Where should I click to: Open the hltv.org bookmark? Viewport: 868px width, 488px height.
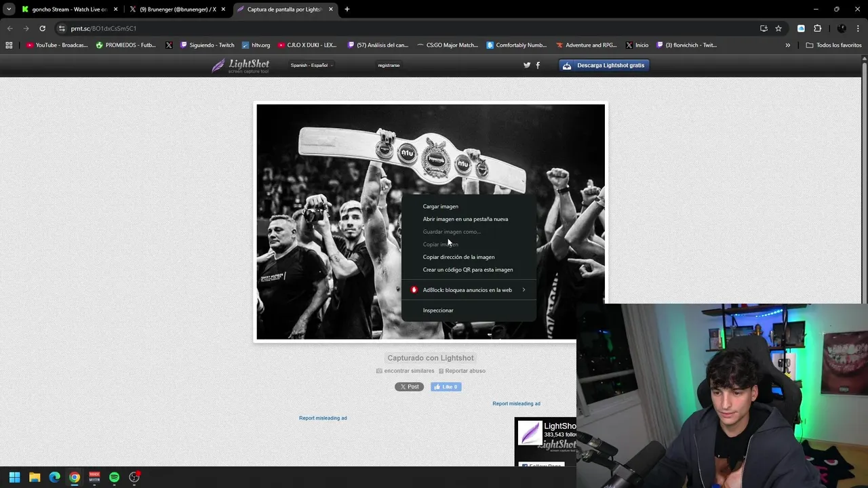[x=256, y=45]
